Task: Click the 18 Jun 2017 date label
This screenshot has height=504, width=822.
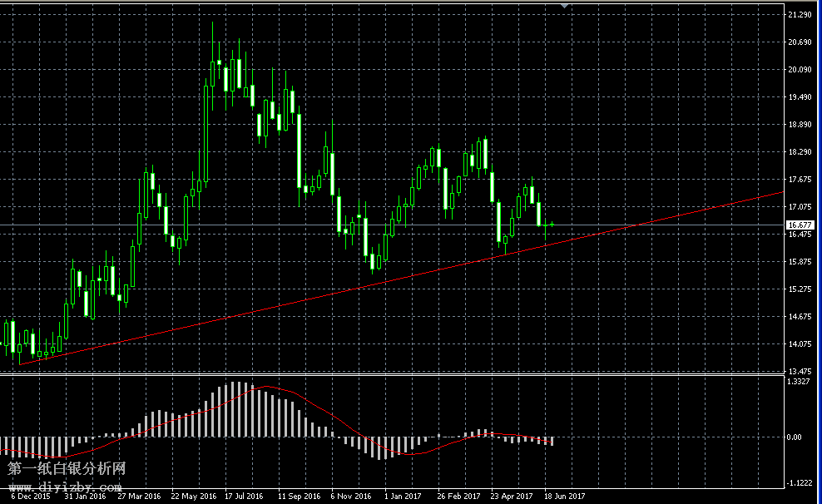Action: 565,497
